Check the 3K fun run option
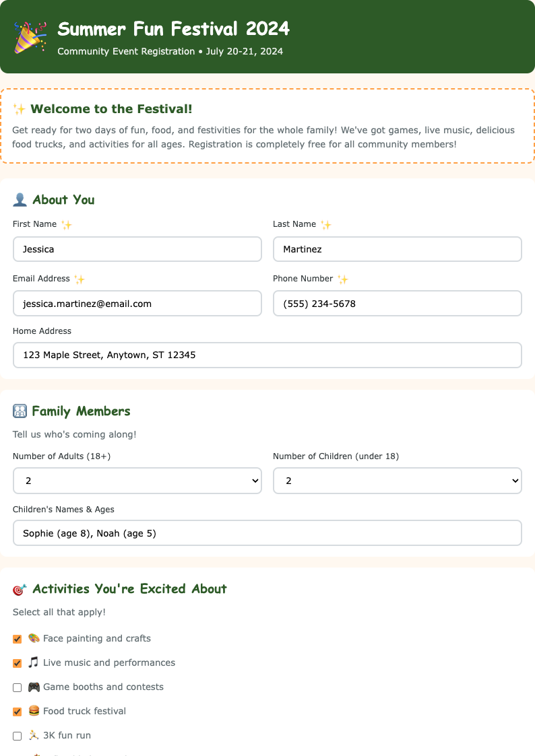Viewport: 535px width, 756px height. 17,735
